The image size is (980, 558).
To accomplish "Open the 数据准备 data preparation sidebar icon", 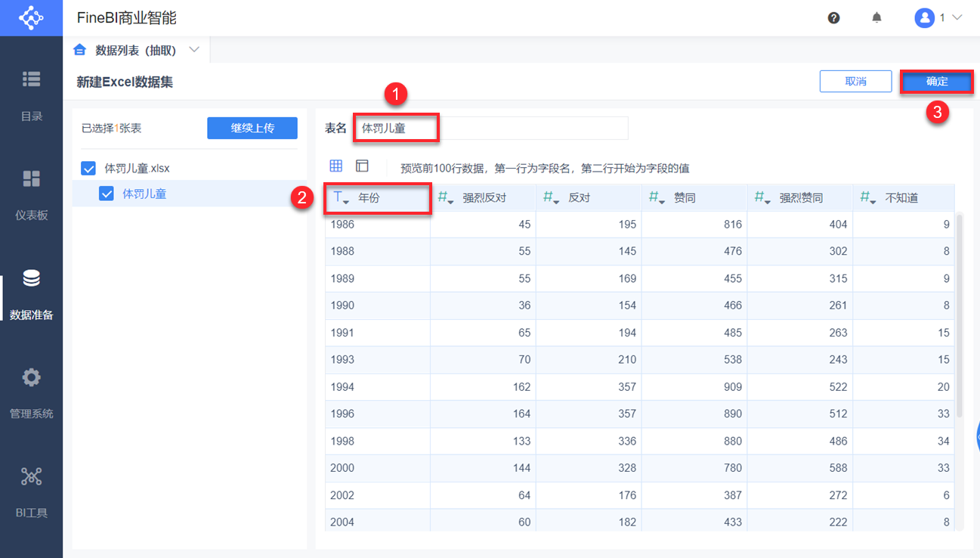I will 31,278.
